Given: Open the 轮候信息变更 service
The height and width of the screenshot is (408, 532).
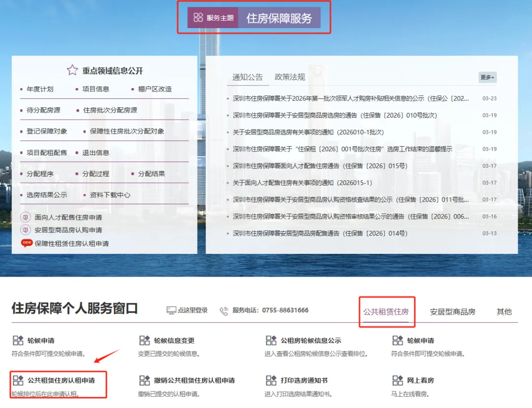Looking at the screenshot, I should click(174, 341).
